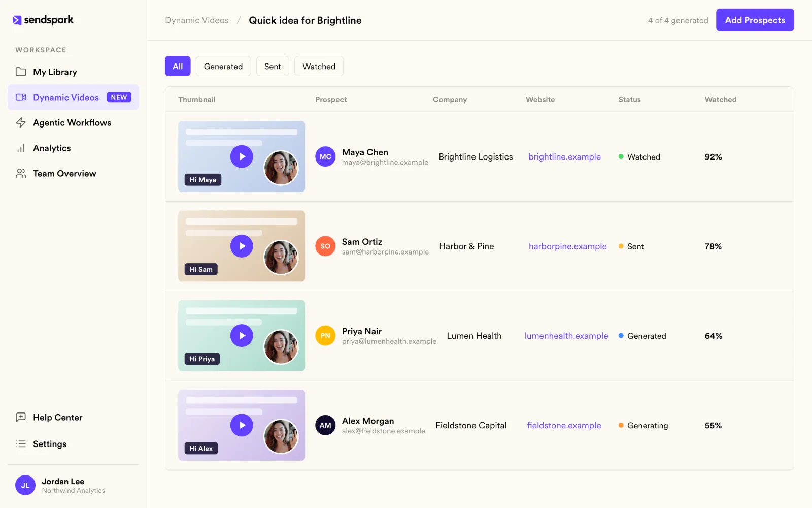The image size is (812, 508).
Task: Click Fieldstone Capital company cell
Action: [471, 425]
